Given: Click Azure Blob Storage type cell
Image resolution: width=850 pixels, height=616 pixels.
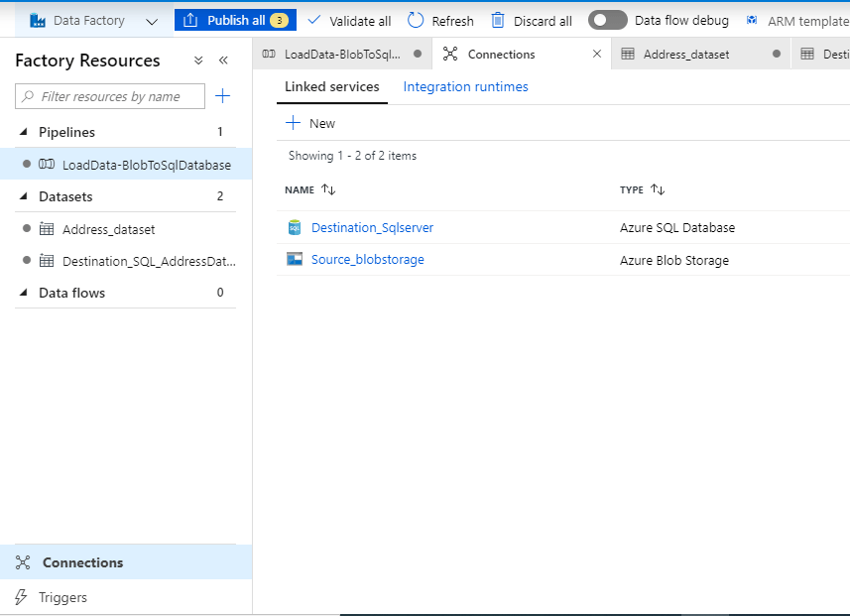Looking at the screenshot, I should (674, 260).
